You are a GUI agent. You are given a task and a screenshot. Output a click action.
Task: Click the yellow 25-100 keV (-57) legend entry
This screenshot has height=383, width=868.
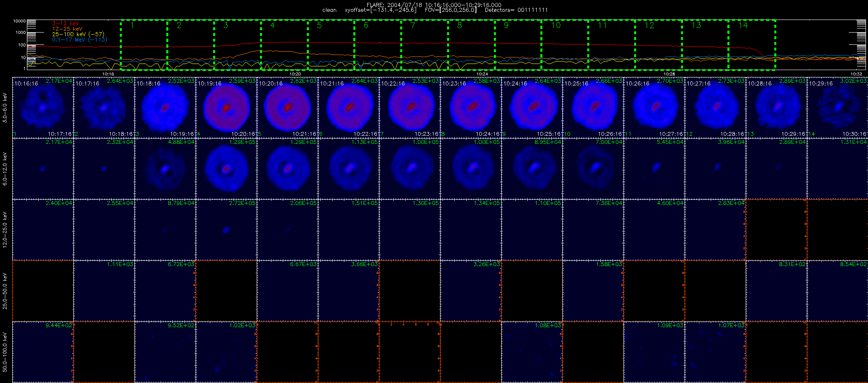[x=78, y=34]
